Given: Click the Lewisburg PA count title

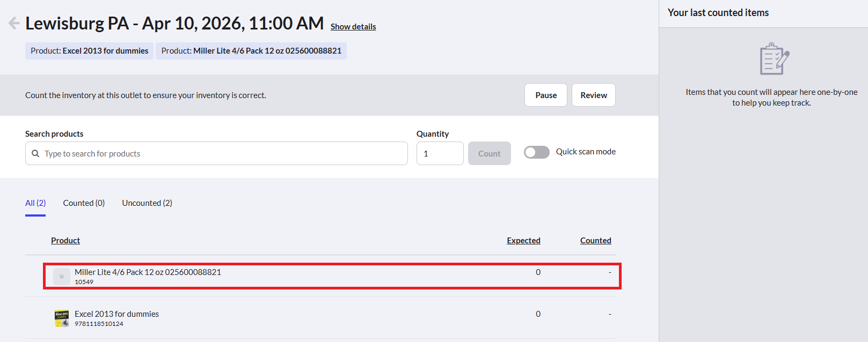Looking at the screenshot, I should point(174,24).
